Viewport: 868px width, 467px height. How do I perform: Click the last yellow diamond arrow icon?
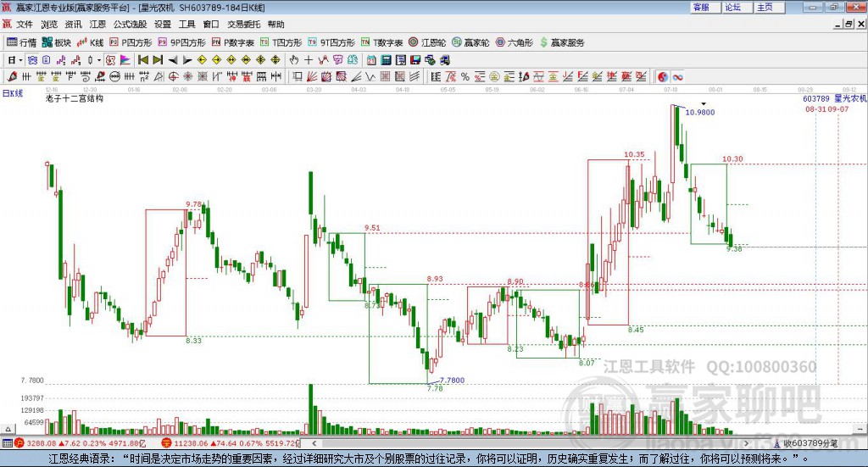pyautogui.click(x=275, y=60)
